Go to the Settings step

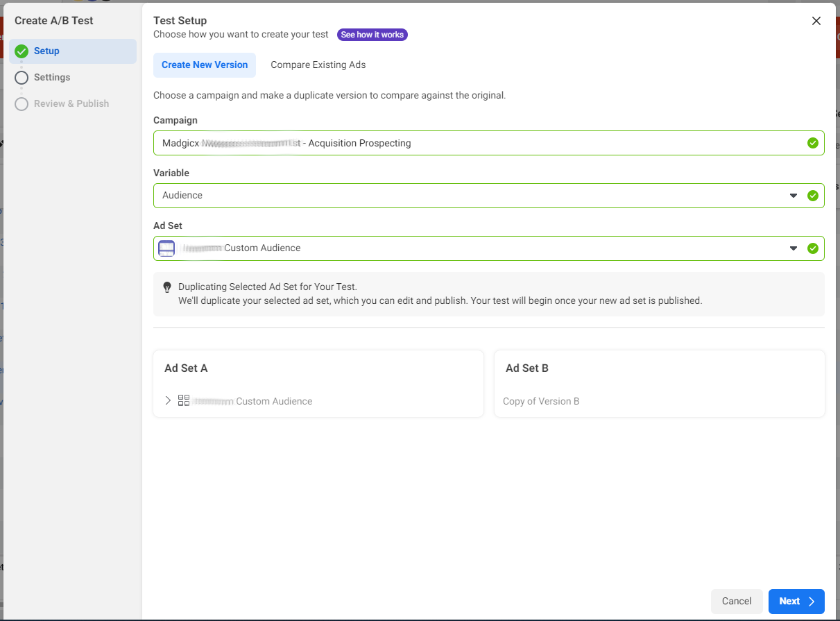pos(52,77)
